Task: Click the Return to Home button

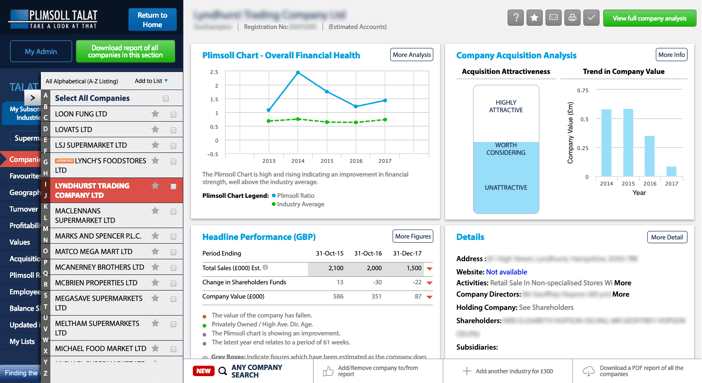Action: pyautogui.click(x=152, y=20)
